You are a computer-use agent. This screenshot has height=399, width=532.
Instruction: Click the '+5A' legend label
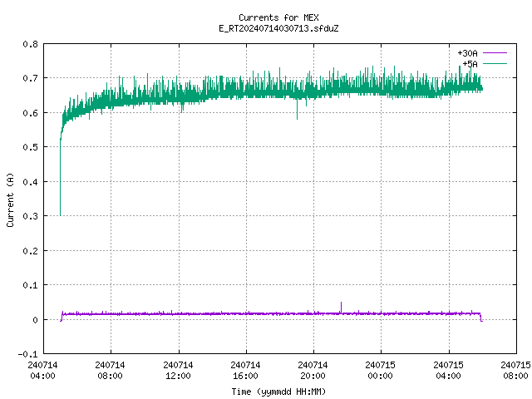point(470,64)
